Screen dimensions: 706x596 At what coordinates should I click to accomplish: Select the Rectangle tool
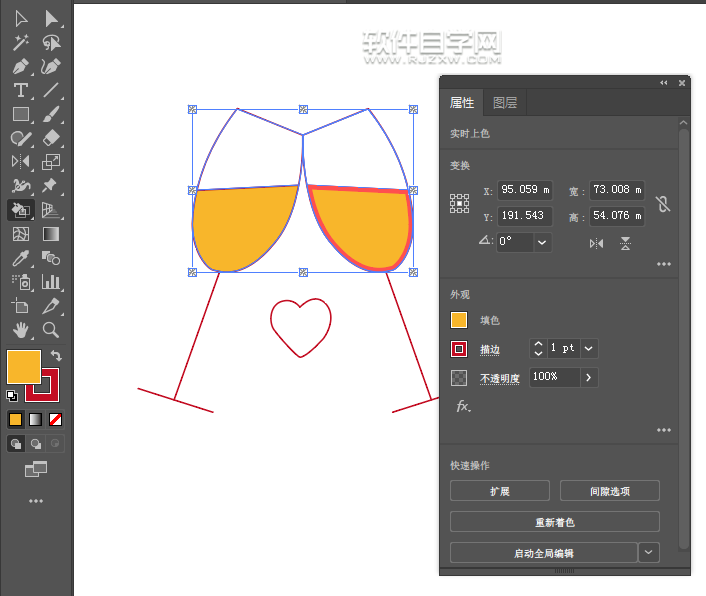tap(21, 114)
